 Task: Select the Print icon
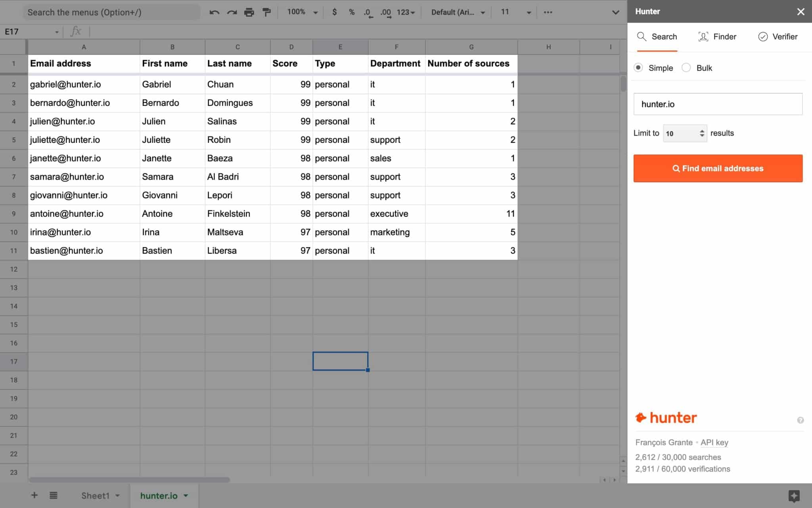coord(249,12)
